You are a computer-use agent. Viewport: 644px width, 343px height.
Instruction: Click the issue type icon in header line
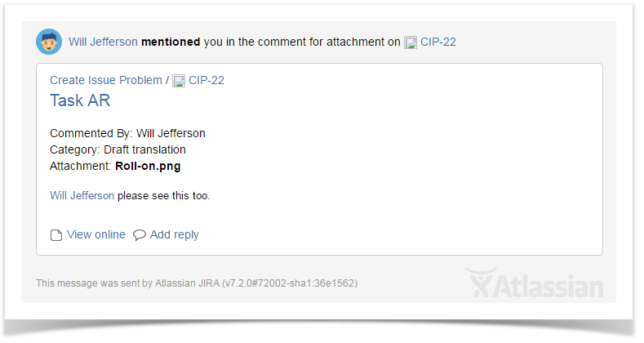pos(411,42)
